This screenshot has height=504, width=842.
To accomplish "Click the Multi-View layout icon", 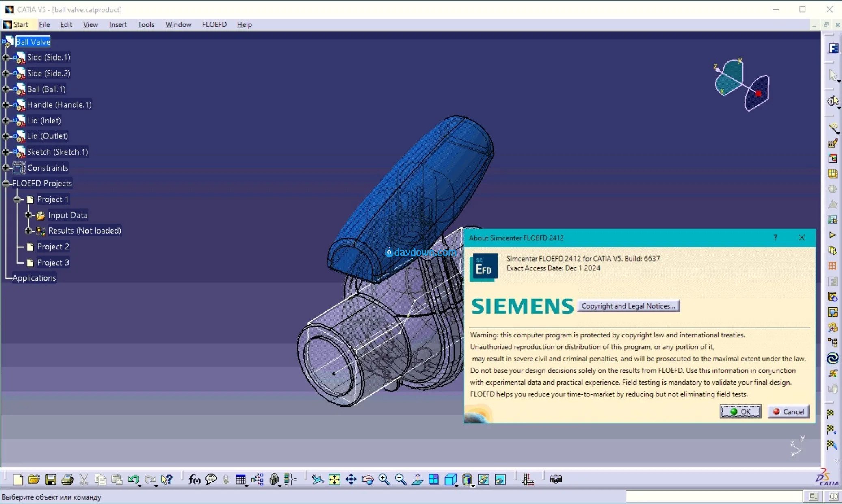I will point(434,480).
